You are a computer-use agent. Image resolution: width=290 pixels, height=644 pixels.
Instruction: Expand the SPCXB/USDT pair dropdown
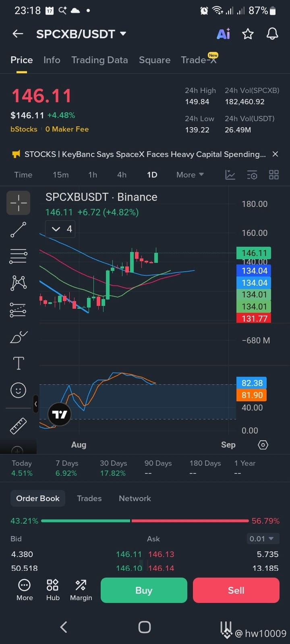tap(123, 34)
